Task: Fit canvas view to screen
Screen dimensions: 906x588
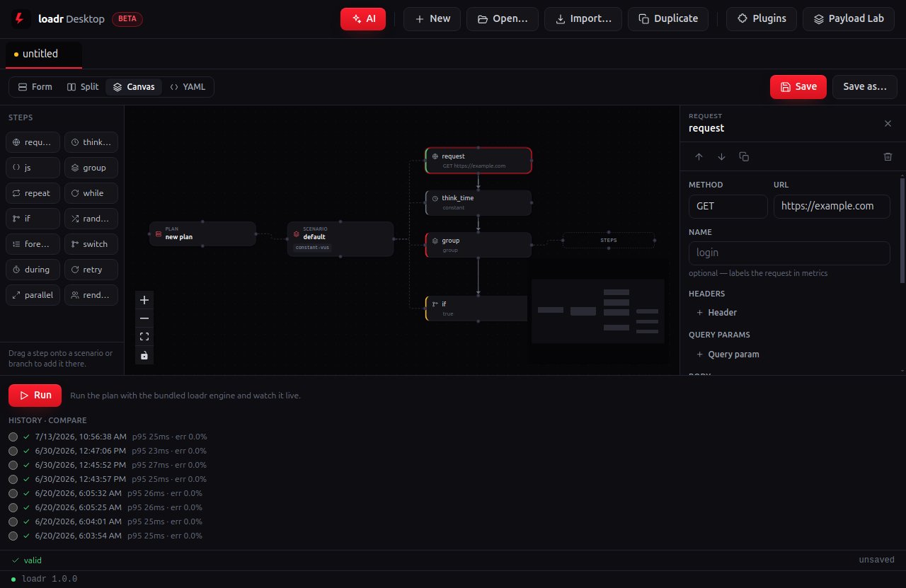Action: coord(144,337)
